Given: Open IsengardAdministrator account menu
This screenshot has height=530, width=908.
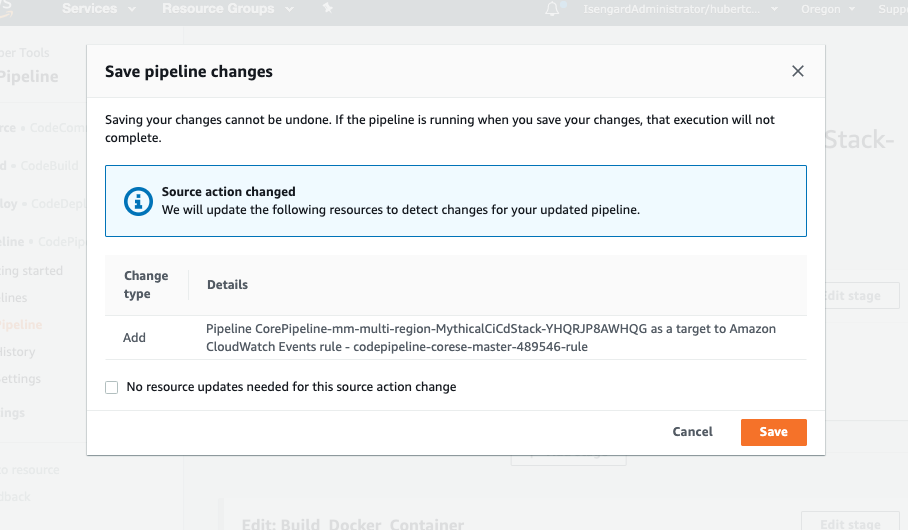Looking at the screenshot, I should [x=680, y=9].
